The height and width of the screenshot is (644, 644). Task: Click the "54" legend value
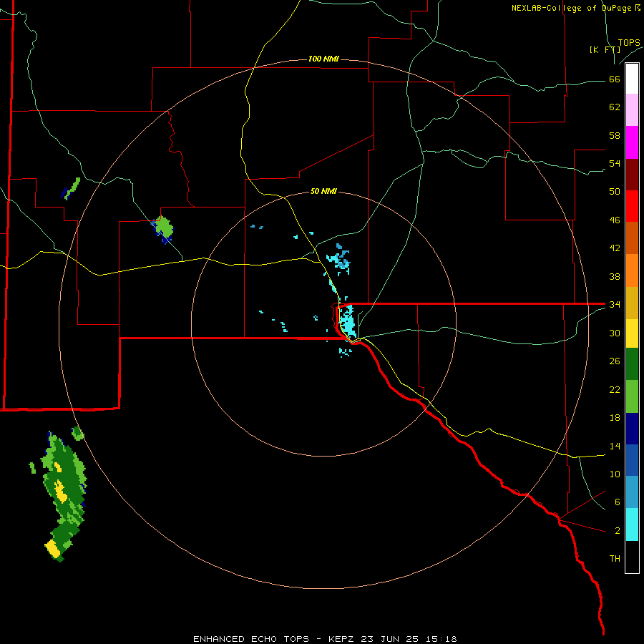point(615,163)
